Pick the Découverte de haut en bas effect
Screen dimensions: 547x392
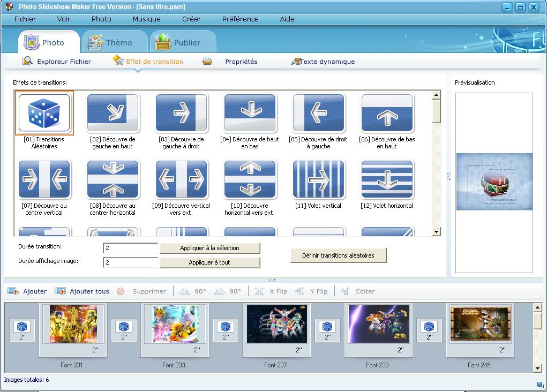point(250,113)
